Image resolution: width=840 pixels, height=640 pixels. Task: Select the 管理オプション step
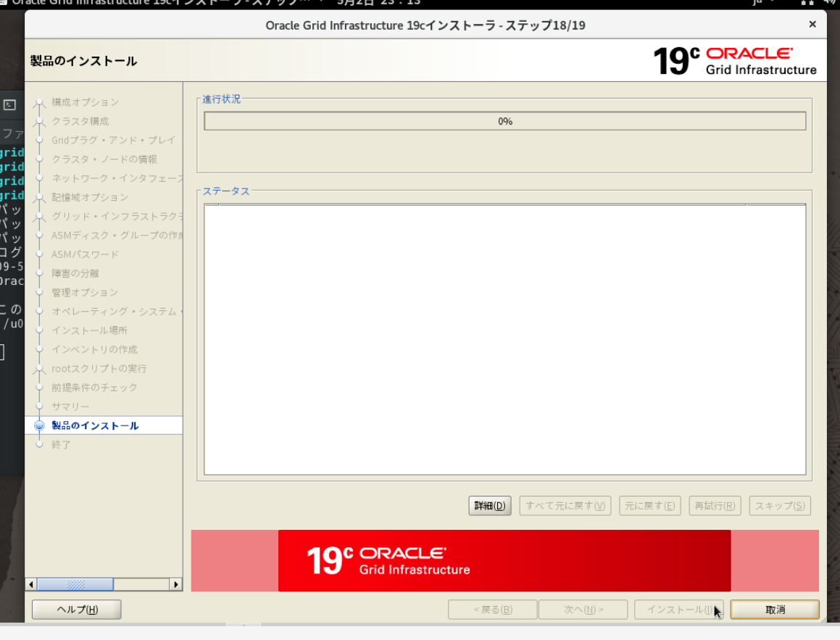[85, 292]
